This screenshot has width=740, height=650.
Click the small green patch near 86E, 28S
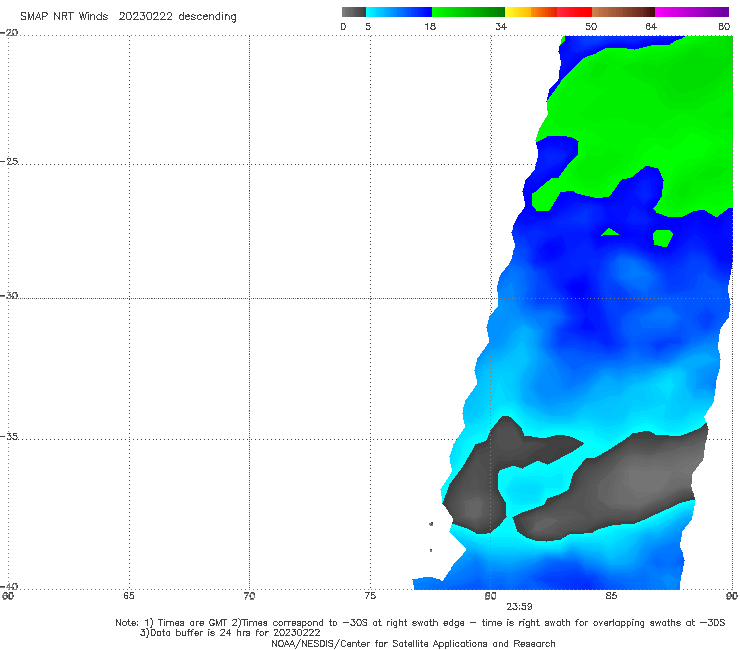click(663, 238)
